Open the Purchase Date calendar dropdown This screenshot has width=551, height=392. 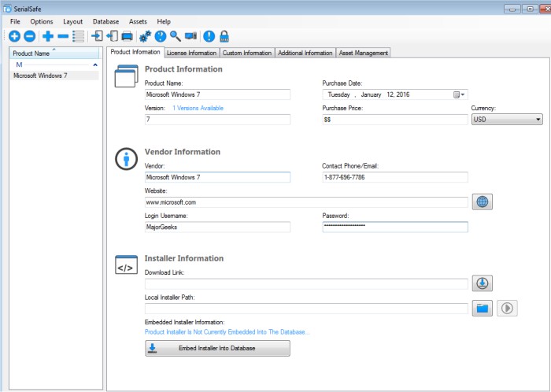459,94
